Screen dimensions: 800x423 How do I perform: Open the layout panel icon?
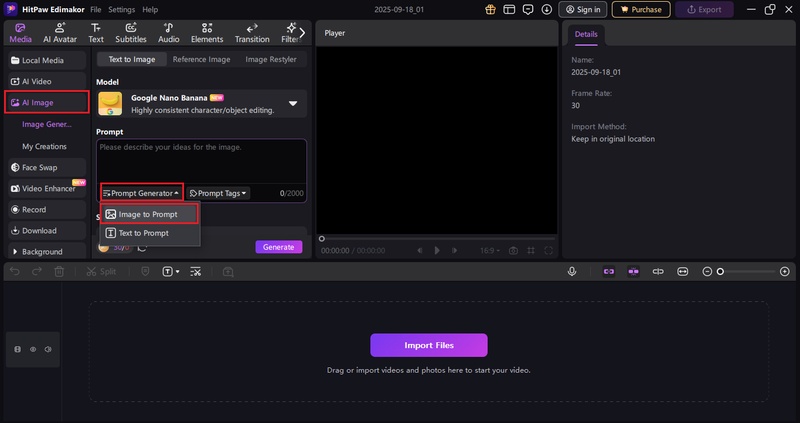coord(509,10)
